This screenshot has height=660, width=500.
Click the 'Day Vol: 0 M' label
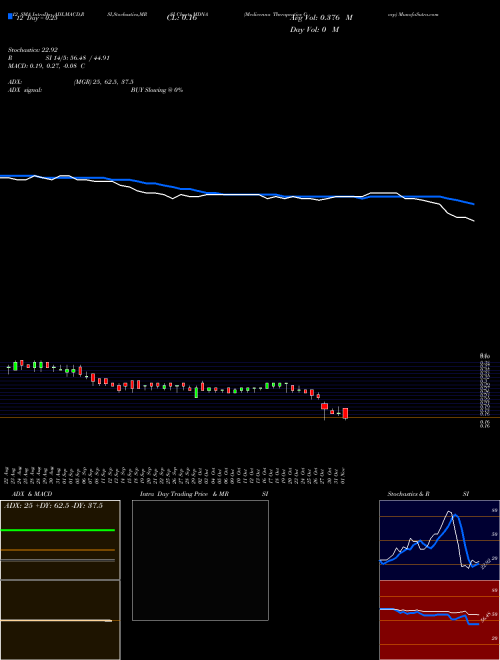[x=314, y=30]
